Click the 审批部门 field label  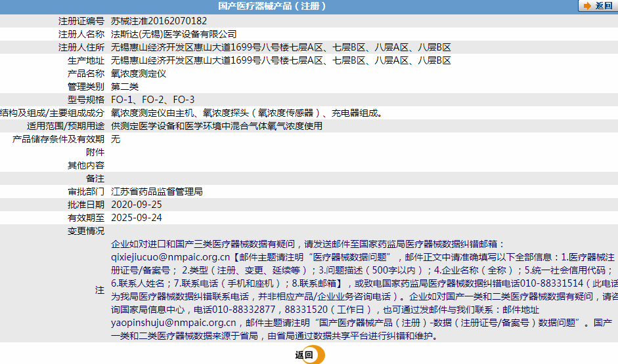[86, 192]
